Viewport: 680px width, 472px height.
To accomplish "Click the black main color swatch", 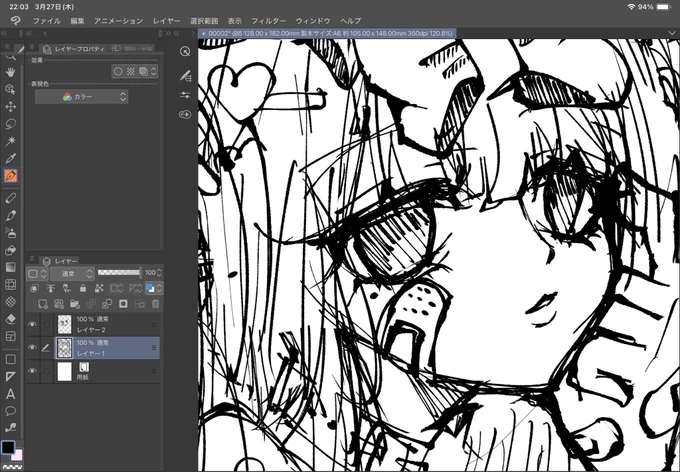I will click(8, 447).
